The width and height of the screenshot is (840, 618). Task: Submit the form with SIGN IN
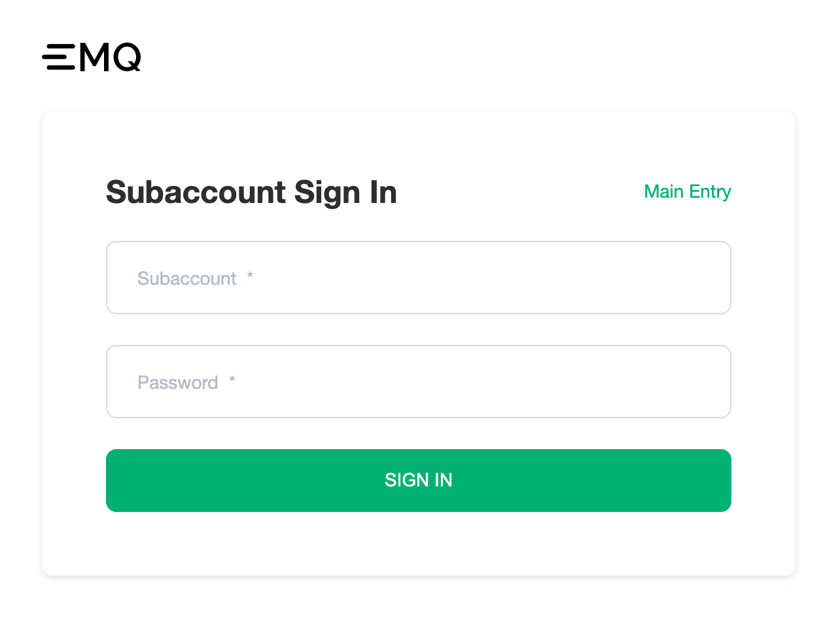pos(419,481)
